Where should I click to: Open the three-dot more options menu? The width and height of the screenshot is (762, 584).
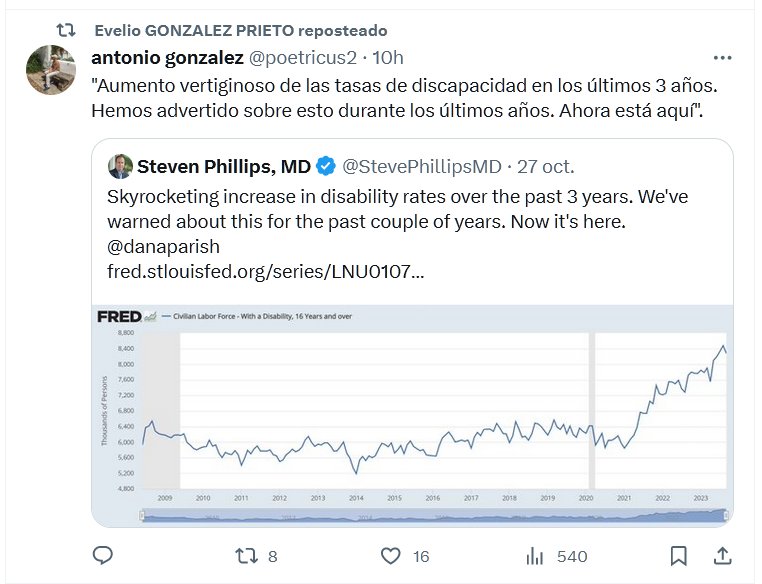(x=722, y=57)
